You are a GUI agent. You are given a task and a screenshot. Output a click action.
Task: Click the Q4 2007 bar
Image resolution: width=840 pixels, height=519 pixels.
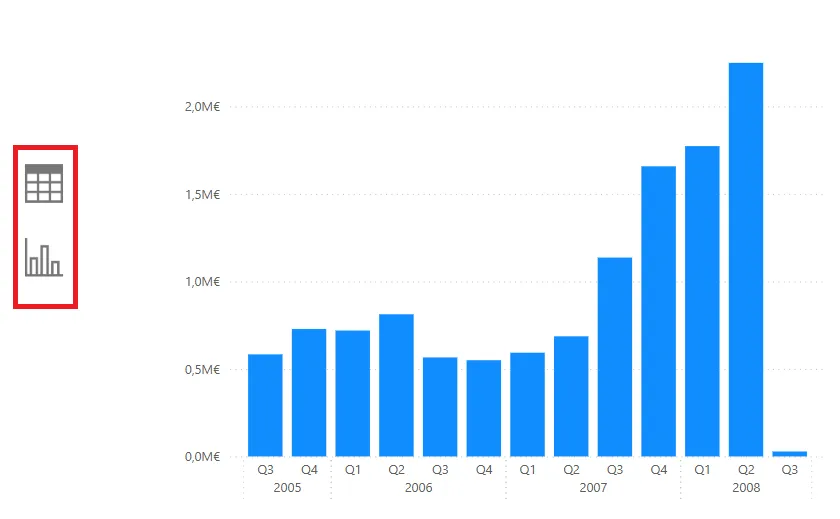click(x=658, y=311)
